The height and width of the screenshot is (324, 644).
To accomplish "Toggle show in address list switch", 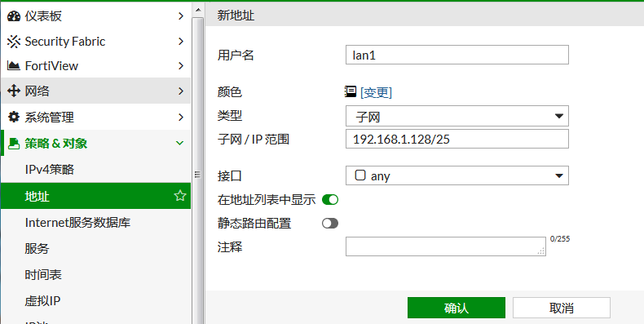I will [330, 200].
